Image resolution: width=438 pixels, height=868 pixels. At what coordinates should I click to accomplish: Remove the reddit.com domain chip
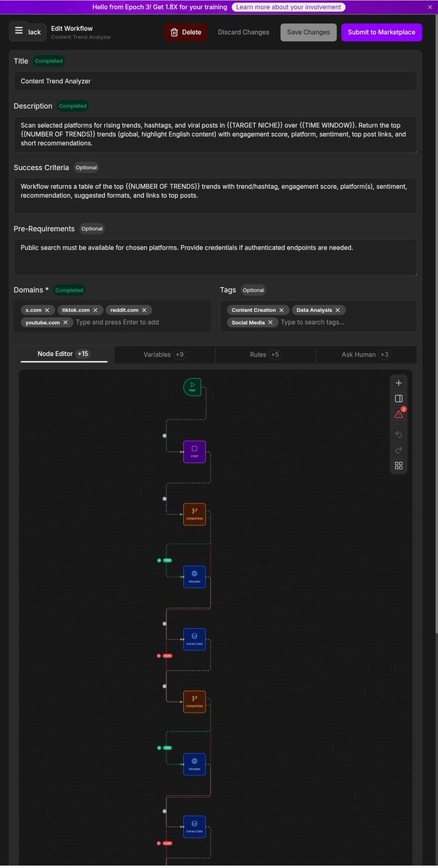(144, 310)
